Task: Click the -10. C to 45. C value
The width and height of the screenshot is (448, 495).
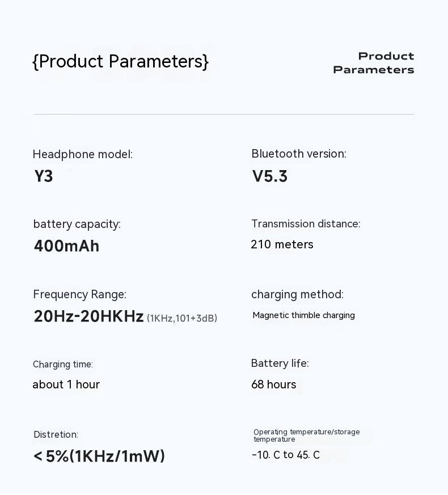Action: pos(286,455)
